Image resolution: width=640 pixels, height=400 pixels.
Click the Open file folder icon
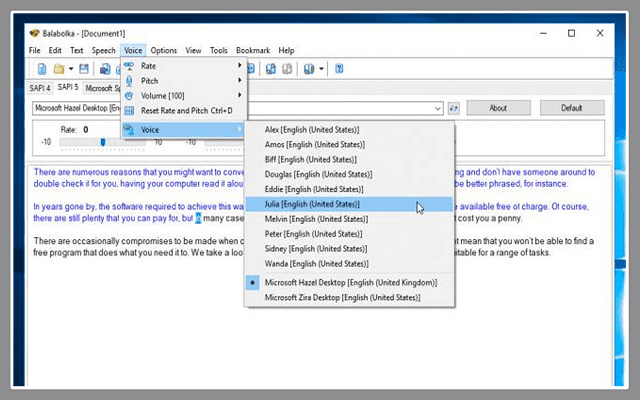pos(59,69)
